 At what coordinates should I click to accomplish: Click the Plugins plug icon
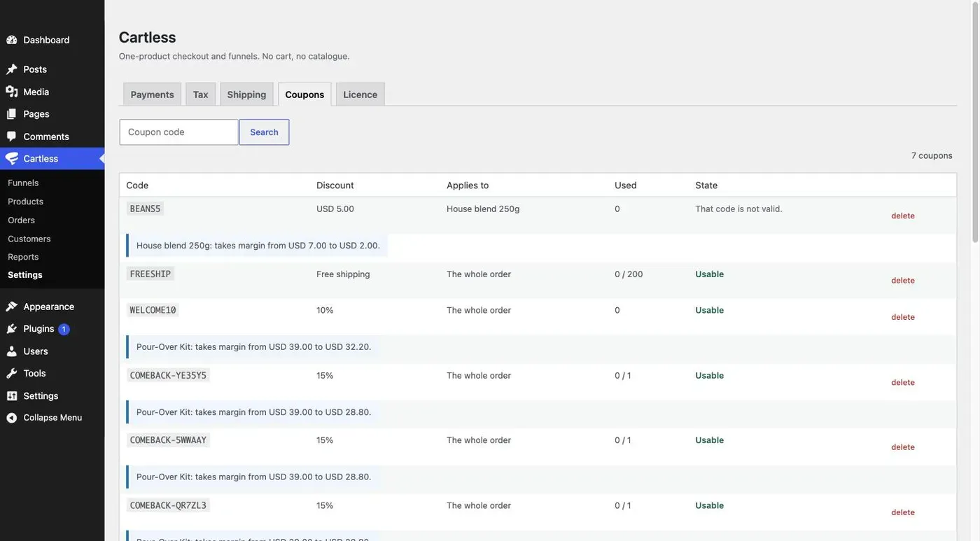[x=12, y=329]
